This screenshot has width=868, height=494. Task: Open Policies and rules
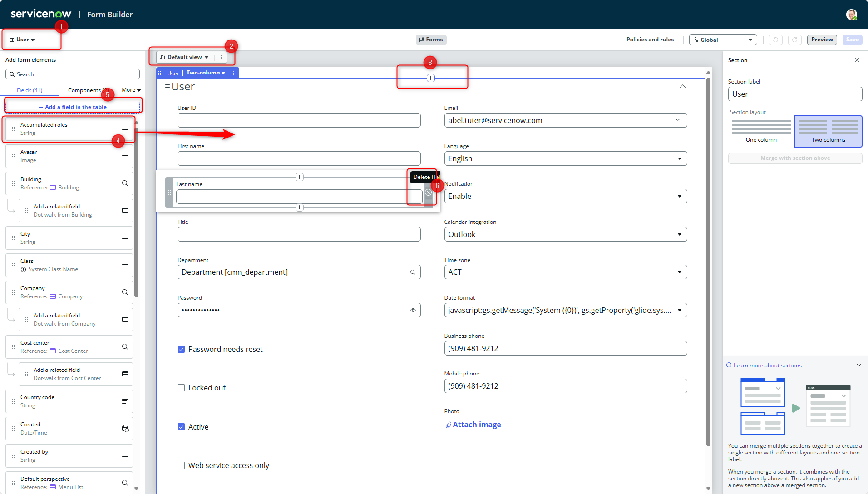click(650, 40)
